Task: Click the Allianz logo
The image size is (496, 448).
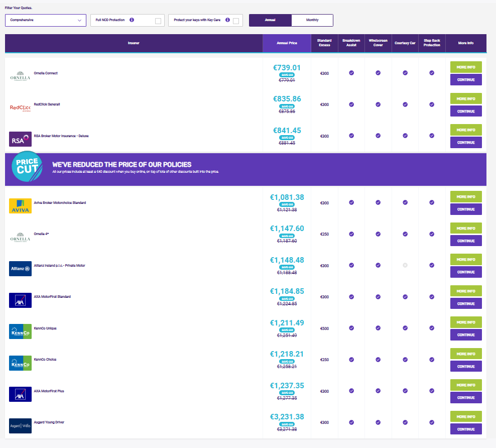Action: [x=20, y=269]
